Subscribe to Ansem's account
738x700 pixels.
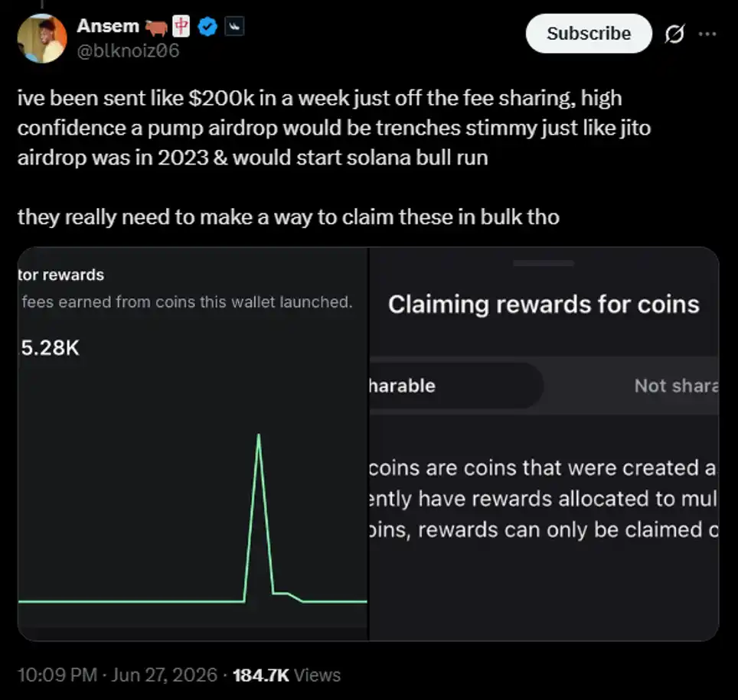coord(589,34)
